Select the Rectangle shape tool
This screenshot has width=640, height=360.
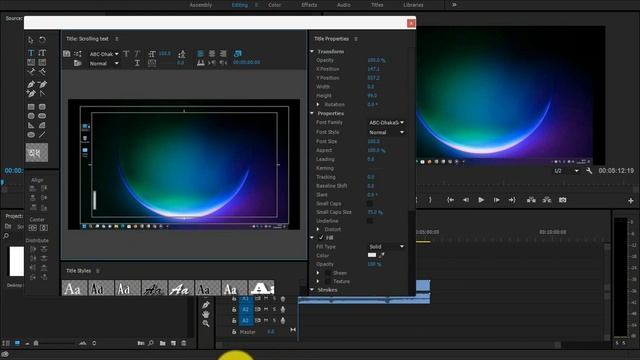click(31, 107)
